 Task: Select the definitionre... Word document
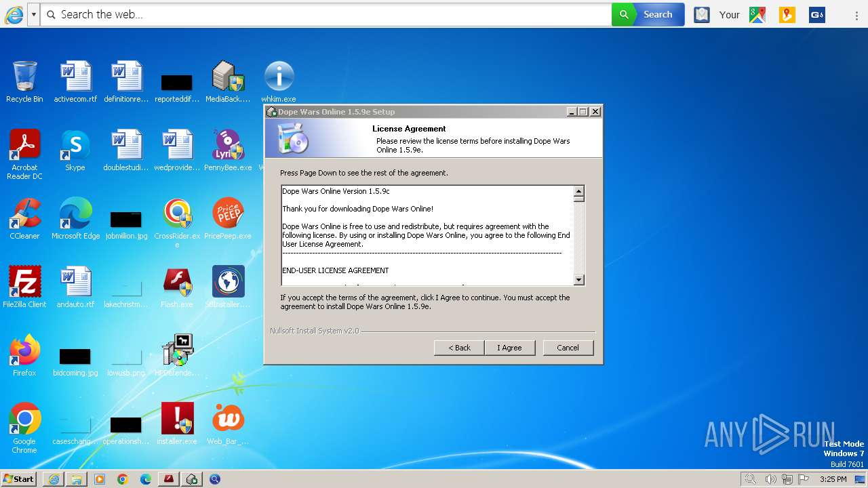point(126,82)
